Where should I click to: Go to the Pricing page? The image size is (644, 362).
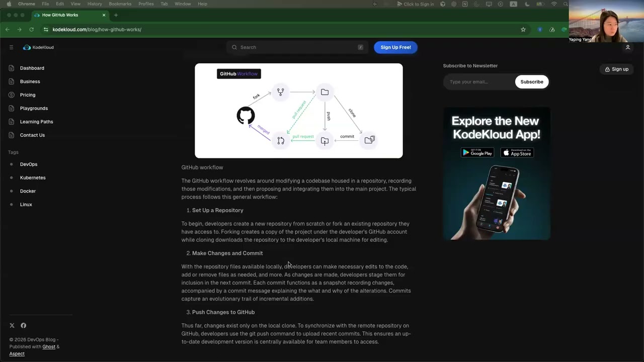[x=28, y=95]
